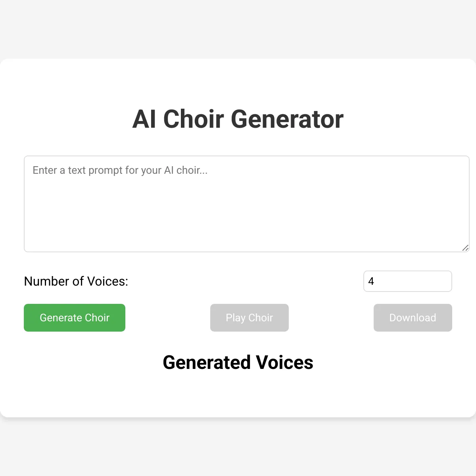Select the Generated Voices heading
The image size is (476, 476).
[x=238, y=362]
